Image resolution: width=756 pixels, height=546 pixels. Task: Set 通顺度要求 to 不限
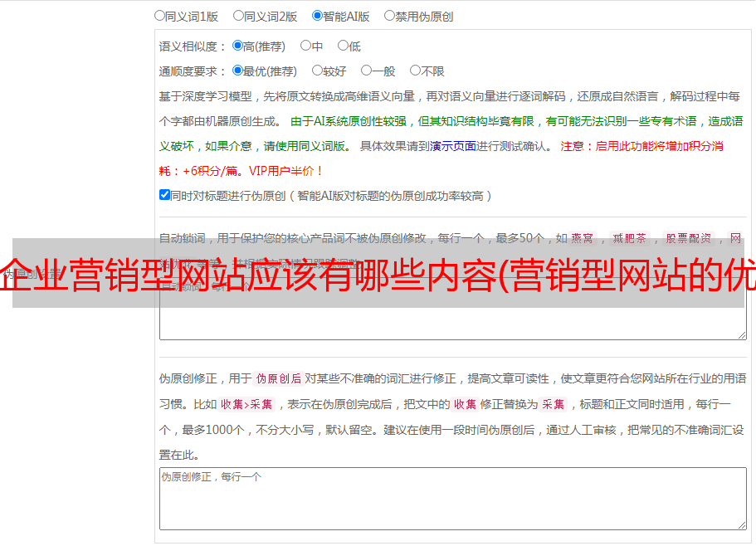(415, 71)
